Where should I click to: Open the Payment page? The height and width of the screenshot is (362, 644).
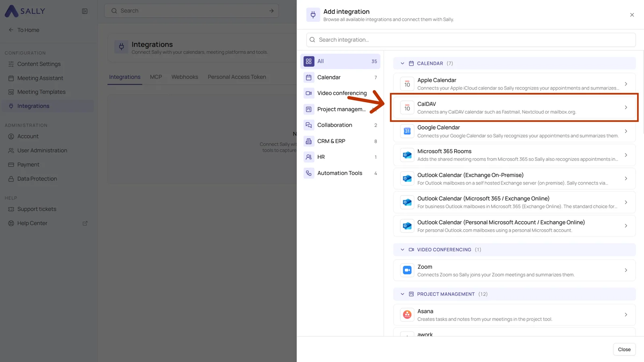[48, 165]
